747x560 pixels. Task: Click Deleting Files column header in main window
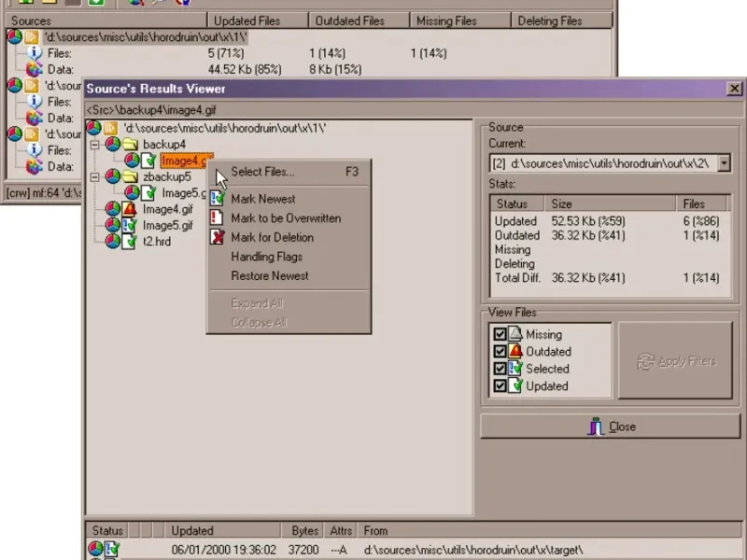(561, 21)
